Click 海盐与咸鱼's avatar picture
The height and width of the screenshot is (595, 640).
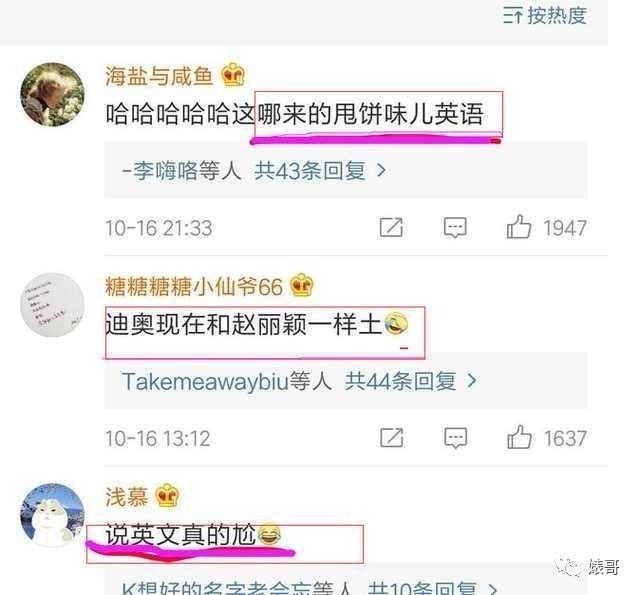(x=52, y=94)
